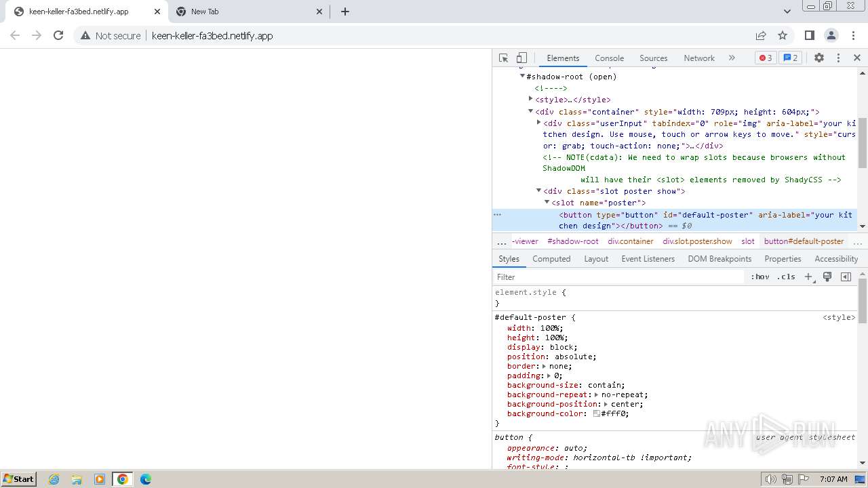Expand the background-repeat property
868x488 pixels.
click(x=596, y=394)
